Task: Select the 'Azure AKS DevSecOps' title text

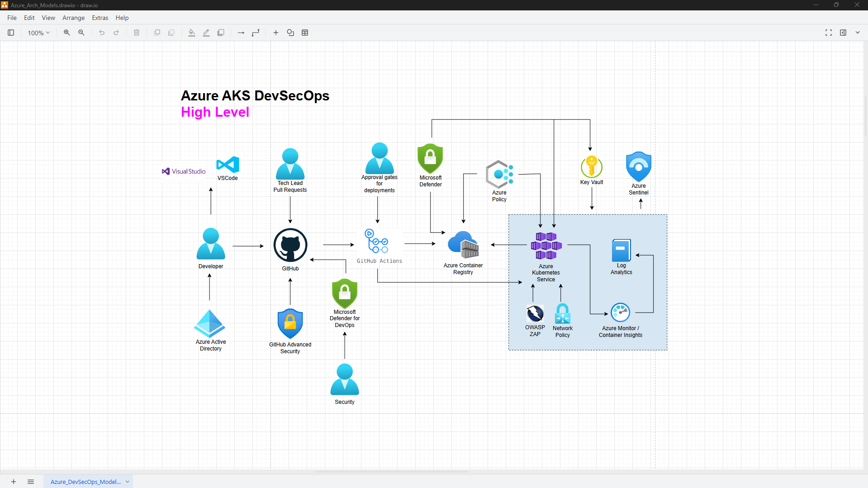Action: tap(255, 96)
